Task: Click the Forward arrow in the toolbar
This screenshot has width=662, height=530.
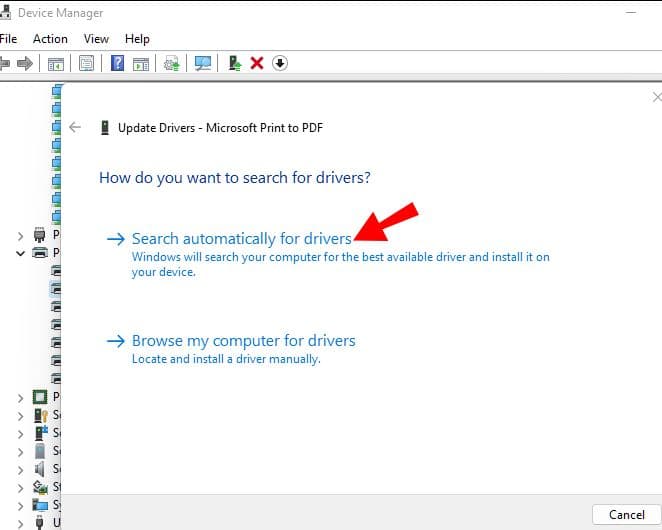Action: 25,64
